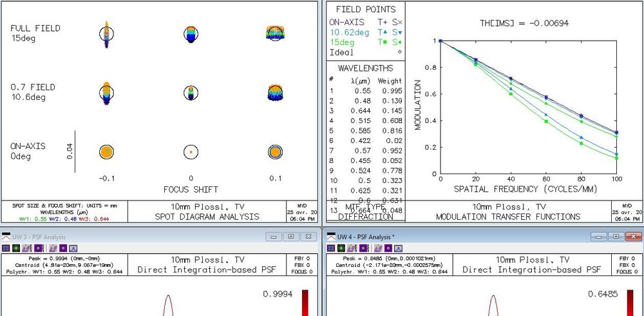Click the 0.7 field spot at focus shift -0.1
644x316 pixels.
pyautogui.click(x=107, y=93)
